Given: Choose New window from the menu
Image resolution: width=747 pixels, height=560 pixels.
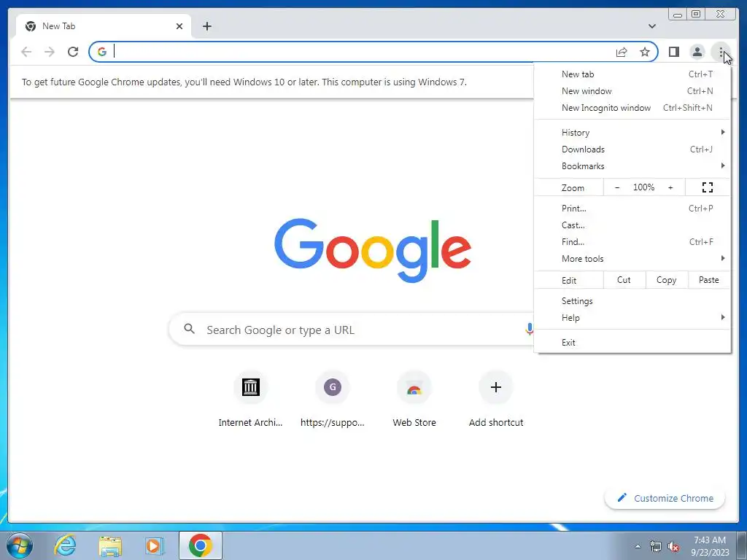Looking at the screenshot, I should (x=632, y=91).
